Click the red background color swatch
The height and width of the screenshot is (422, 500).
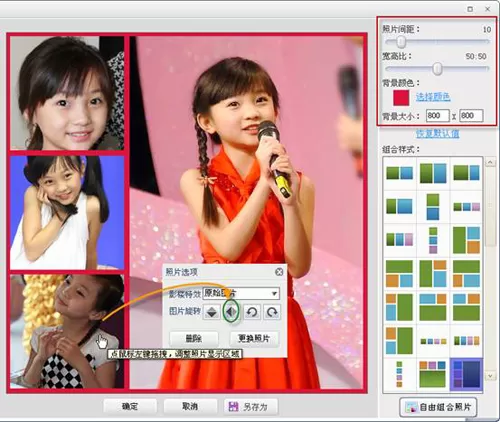tap(401, 98)
